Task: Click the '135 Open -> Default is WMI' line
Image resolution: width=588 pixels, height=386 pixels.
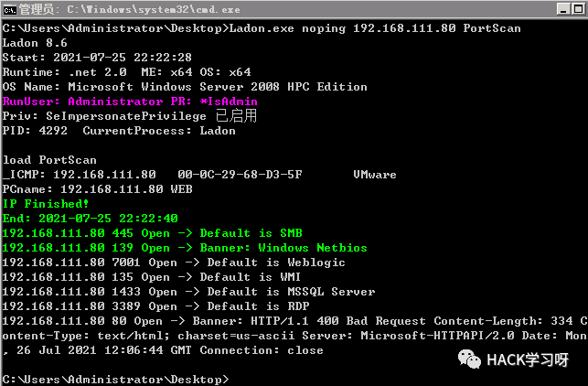Action: [152, 277]
